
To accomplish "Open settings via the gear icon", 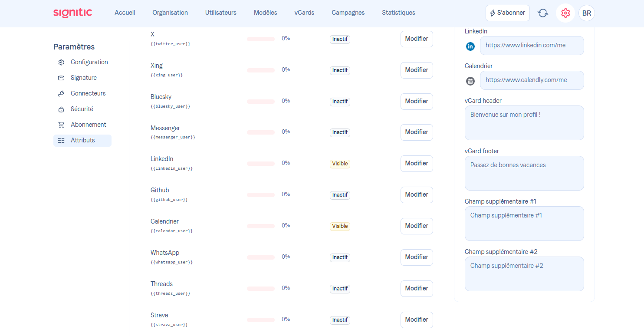I will pos(565,13).
